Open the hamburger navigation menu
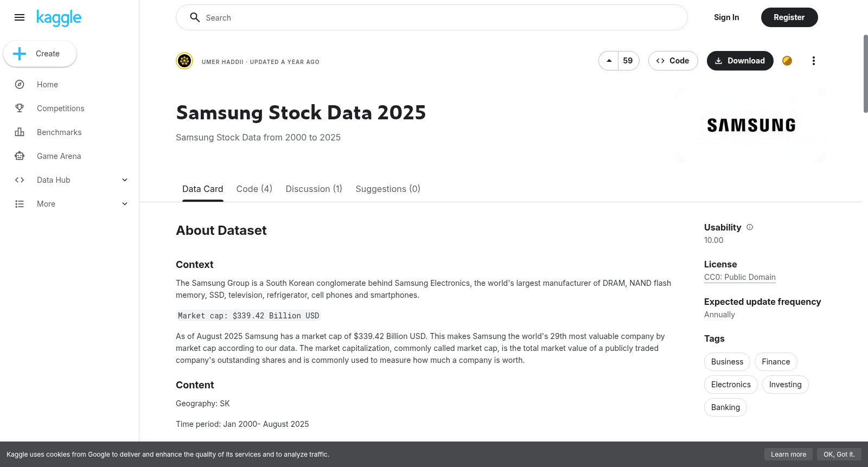The image size is (868, 467). [20, 17]
